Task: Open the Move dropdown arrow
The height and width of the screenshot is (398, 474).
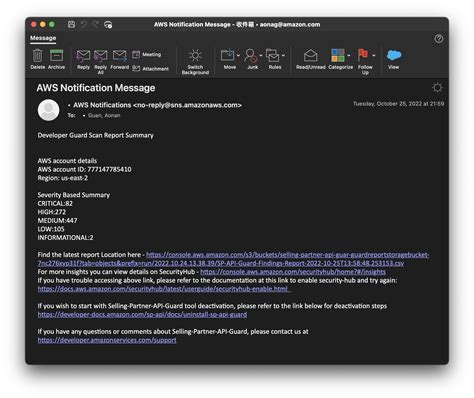Action: click(x=238, y=55)
